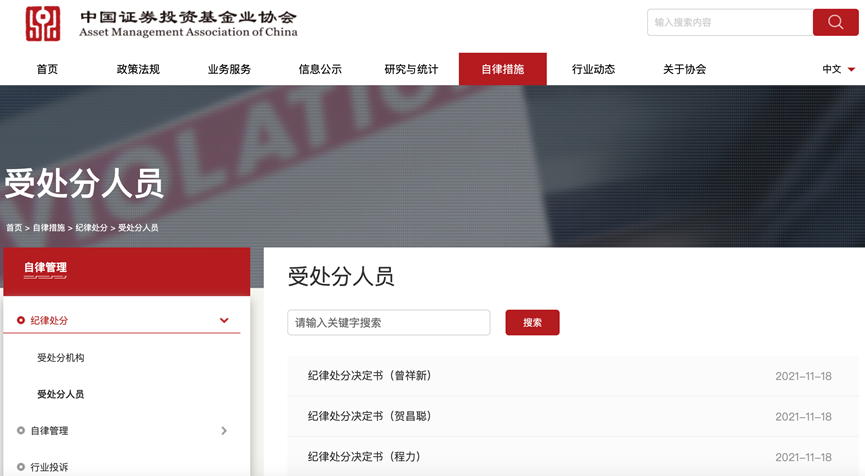Open 纪律处分决定书（曾祥新）

(370, 376)
